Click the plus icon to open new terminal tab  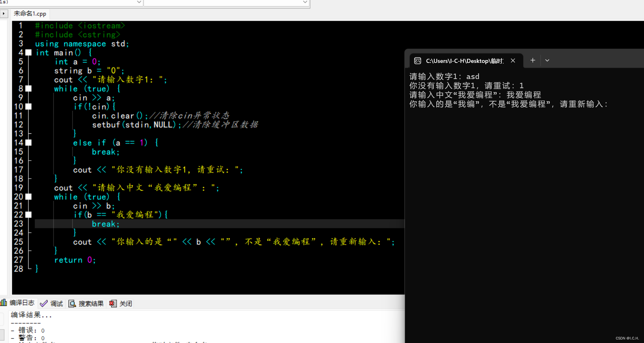[533, 60]
